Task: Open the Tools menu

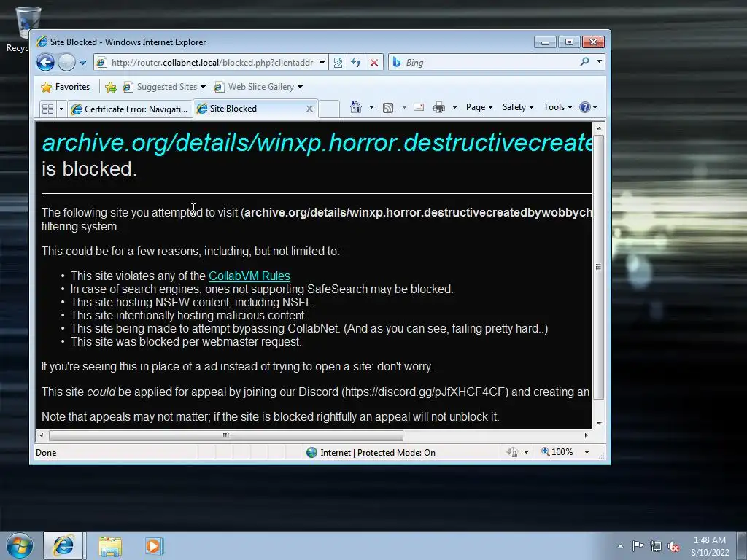Action: tap(558, 107)
